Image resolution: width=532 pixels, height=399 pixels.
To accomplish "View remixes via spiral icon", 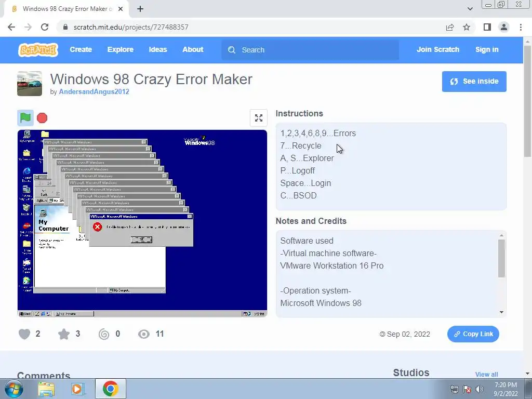I will (104, 334).
